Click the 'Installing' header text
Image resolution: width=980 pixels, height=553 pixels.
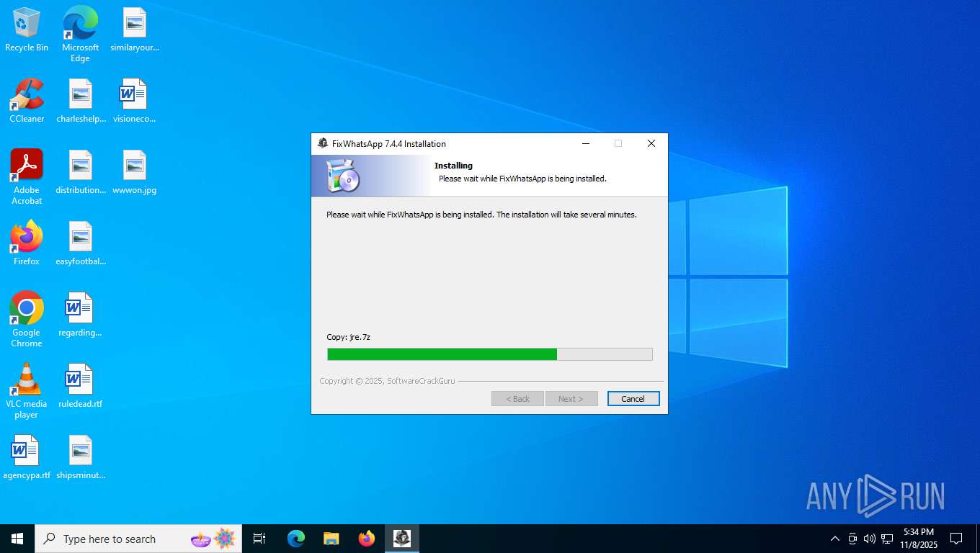(453, 166)
